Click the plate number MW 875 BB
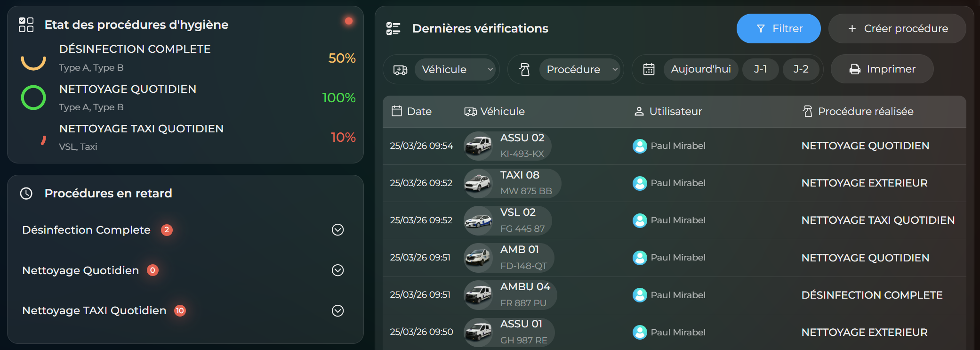The image size is (980, 350). tap(526, 191)
